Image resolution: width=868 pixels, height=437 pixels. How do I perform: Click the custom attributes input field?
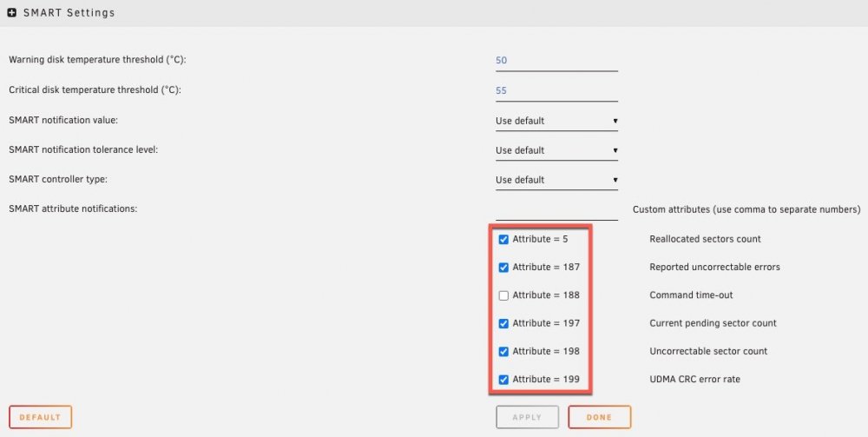[556, 210]
